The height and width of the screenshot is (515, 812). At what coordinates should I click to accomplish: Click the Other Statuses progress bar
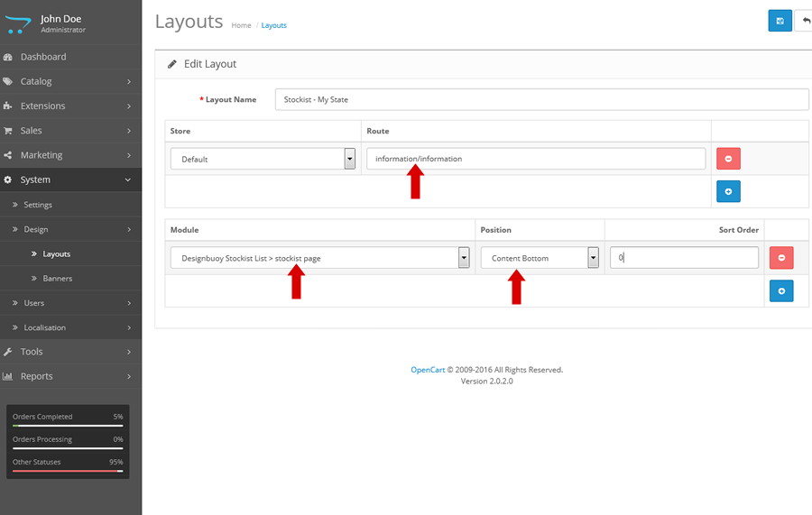[x=68, y=471]
